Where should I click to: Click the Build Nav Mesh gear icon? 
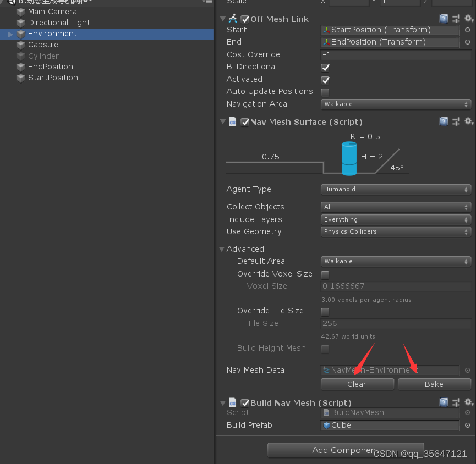click(x=469, y=402)
